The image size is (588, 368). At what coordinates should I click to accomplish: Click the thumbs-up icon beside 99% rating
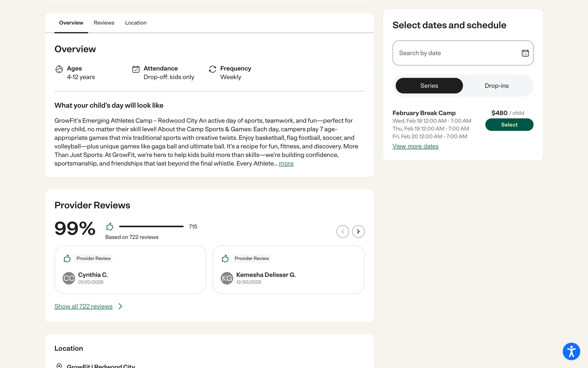click(110, 227)
